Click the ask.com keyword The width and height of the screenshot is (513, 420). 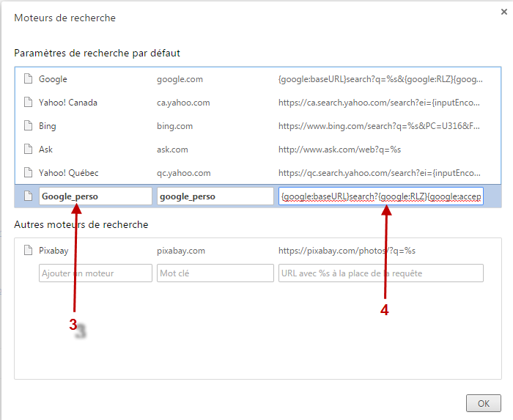[173, 150]
